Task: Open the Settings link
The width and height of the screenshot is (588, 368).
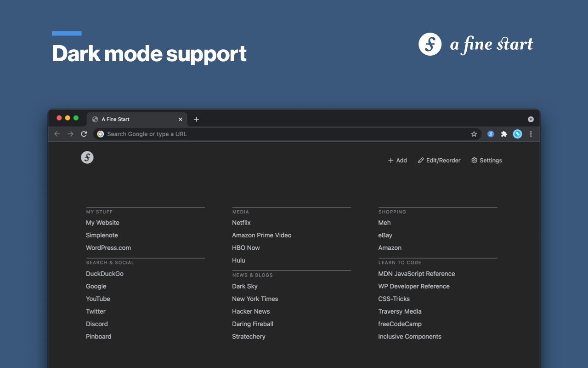Action: click(x=486, y=161)
